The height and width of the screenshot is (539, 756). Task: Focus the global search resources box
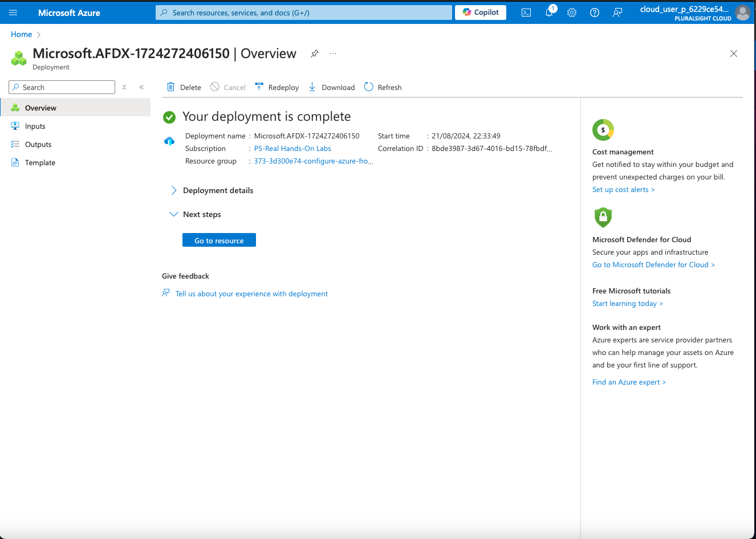[x=304, y=13]
